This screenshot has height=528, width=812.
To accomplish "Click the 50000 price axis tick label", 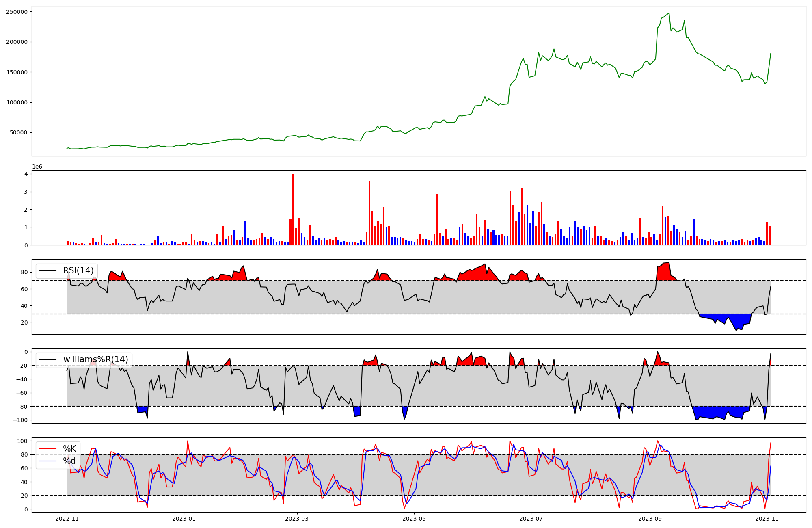I will tap(18, 132).
